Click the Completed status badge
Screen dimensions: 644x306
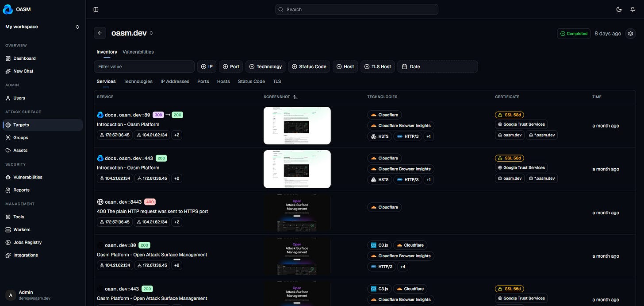pos(574,34)
